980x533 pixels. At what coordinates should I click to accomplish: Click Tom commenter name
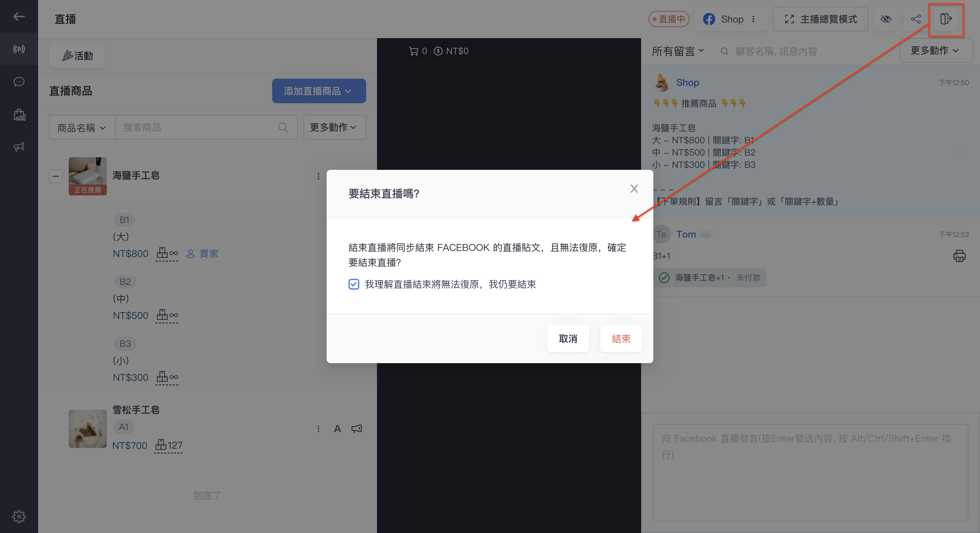[686, 234]
